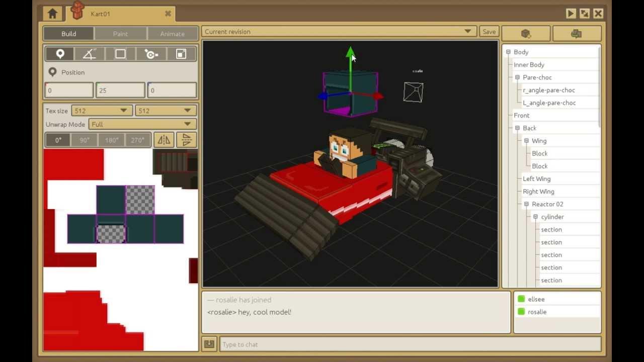Click the play button in title bar
This screenshot has width=644, height=362.
click(x=571, y=14)
